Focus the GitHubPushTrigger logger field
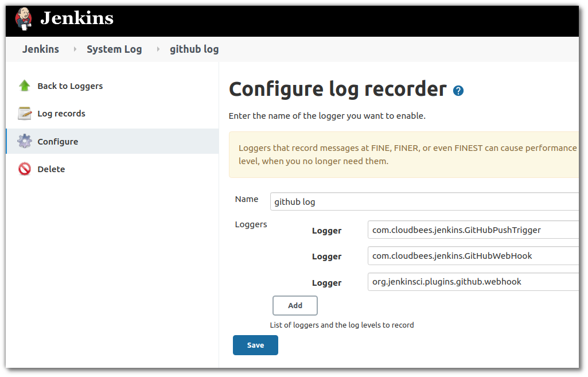The image size is (588, 377). (473, 230)
